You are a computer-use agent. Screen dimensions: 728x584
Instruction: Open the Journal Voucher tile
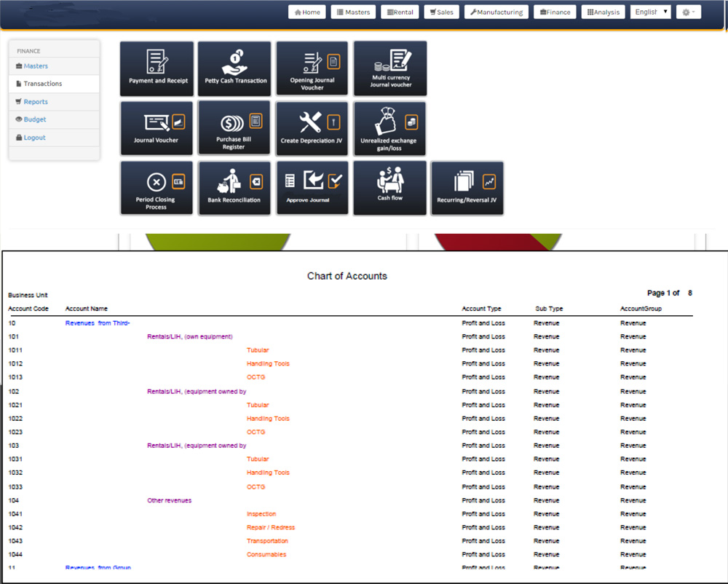pos(157,128)
